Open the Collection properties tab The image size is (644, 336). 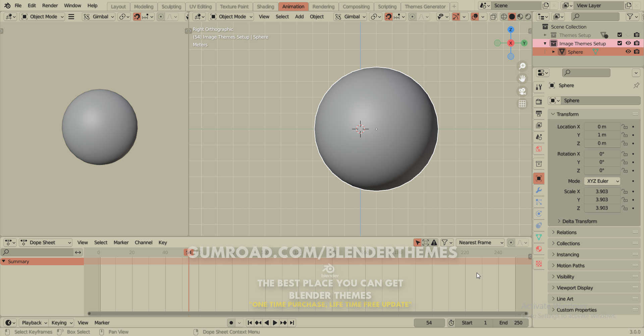(539, 164)
